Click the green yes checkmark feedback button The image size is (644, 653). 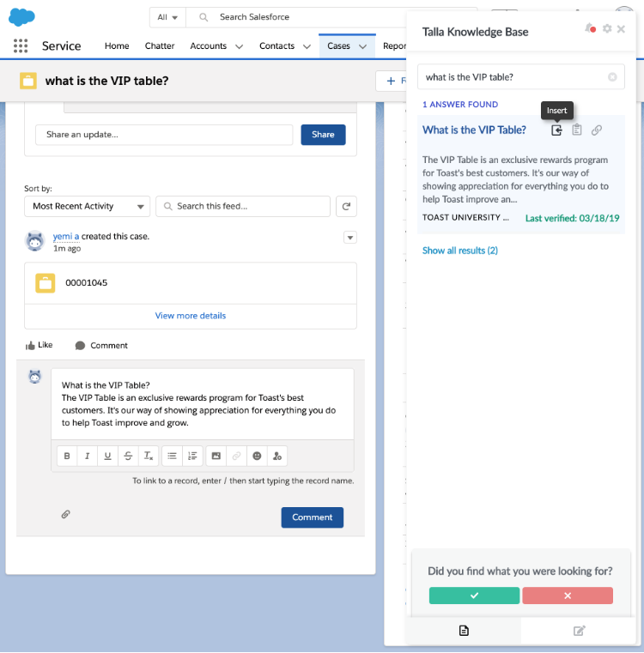pos(474,596)
